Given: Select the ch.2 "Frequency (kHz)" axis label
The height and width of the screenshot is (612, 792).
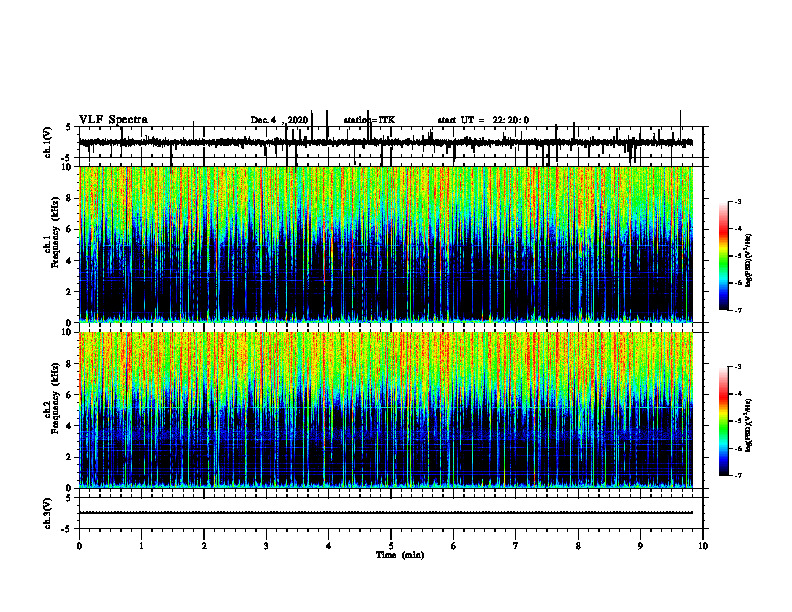Looking at the screenshot, I should click(x=55, y=398).
